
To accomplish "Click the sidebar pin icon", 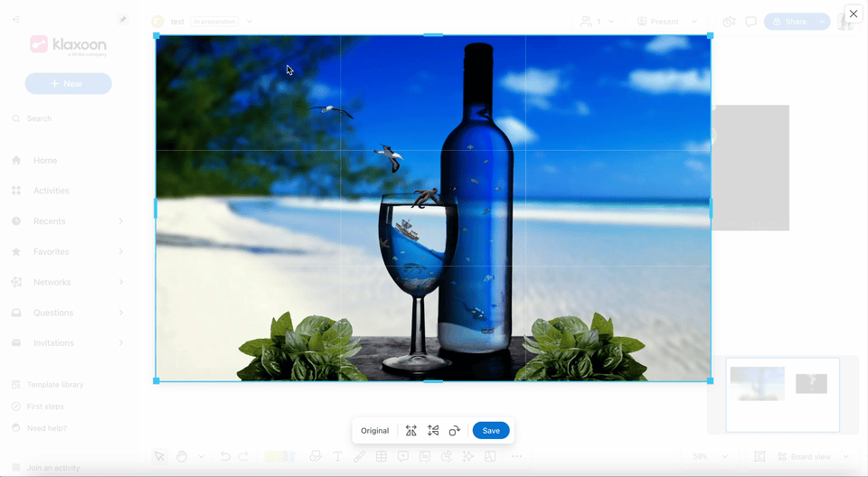I will (x=123, y=19).
